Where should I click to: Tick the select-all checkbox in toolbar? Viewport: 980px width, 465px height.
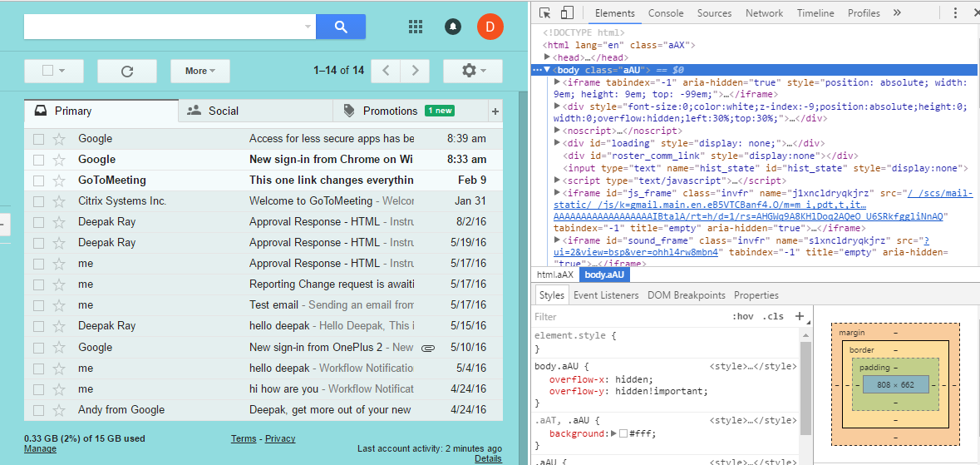pos(47,71)
